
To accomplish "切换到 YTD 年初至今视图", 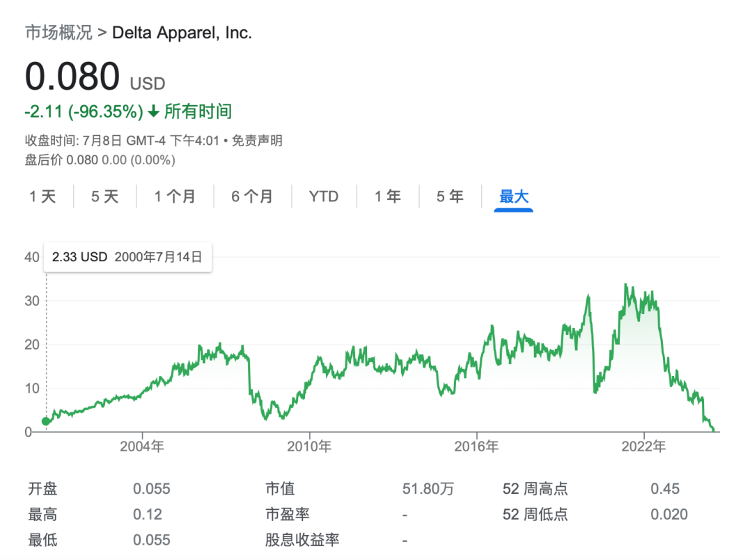I will point(324,196).
